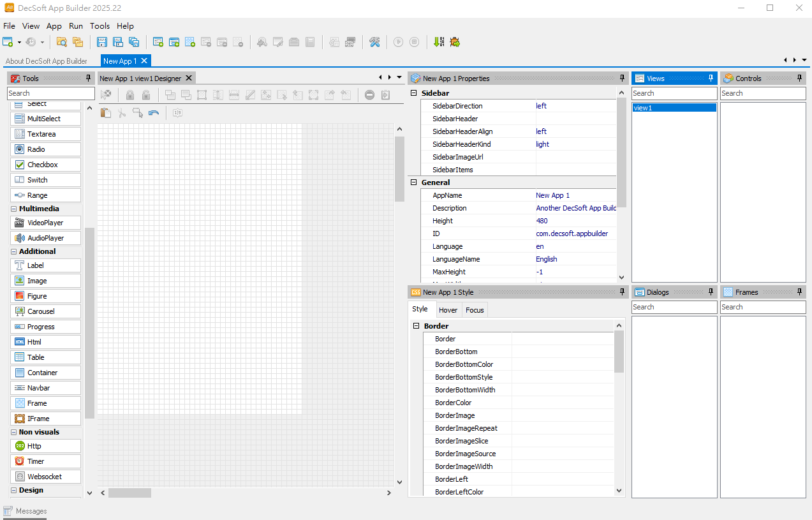Toggle pin on the Dialogs panel
The width and height of the screenshot is (812, 520).
711,292
